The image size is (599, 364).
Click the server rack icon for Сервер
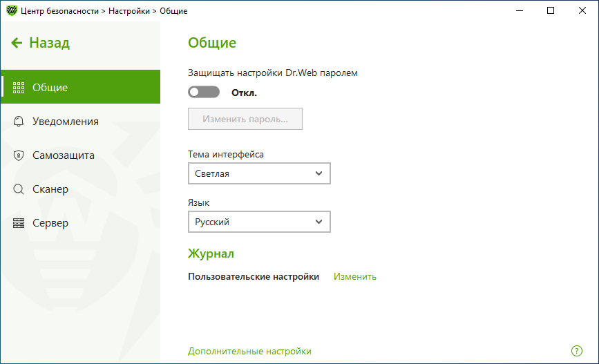point(19,223)
